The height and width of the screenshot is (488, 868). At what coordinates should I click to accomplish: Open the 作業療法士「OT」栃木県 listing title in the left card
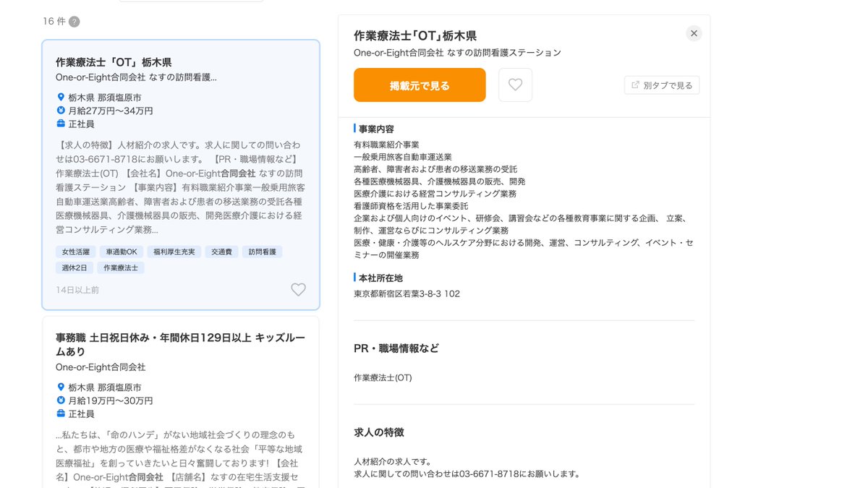[114, 62]
